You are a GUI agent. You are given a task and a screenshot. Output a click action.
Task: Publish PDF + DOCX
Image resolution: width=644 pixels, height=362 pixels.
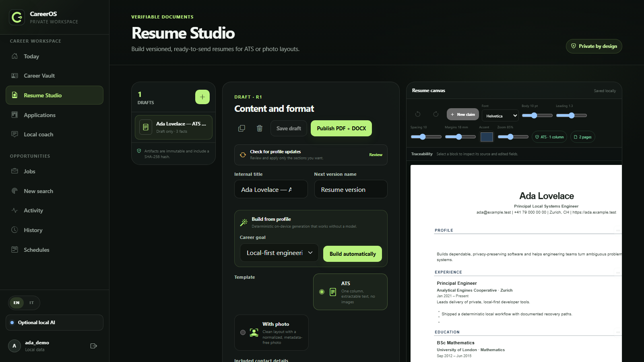coord(341,128)
